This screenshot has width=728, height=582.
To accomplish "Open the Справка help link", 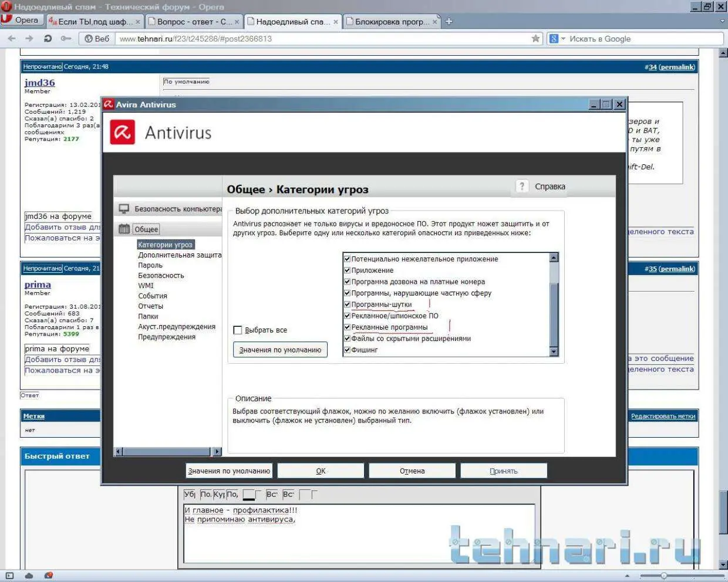I will pyautogui.click(x=550, y=187).
